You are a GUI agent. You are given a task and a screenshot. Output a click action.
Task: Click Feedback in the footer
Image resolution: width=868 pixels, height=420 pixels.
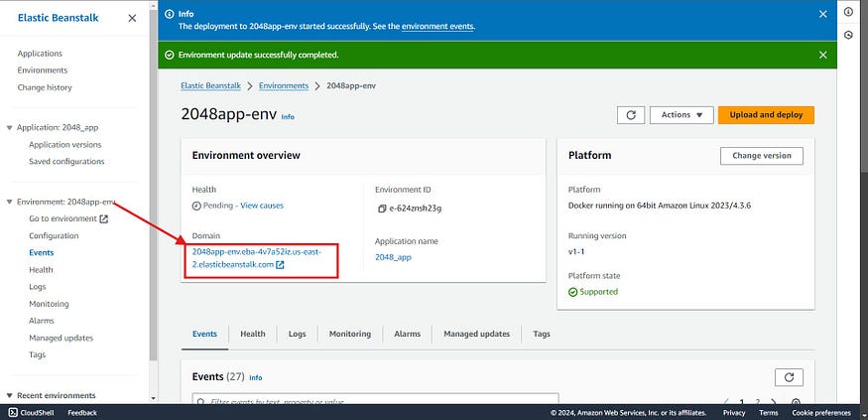coord(82,413)
